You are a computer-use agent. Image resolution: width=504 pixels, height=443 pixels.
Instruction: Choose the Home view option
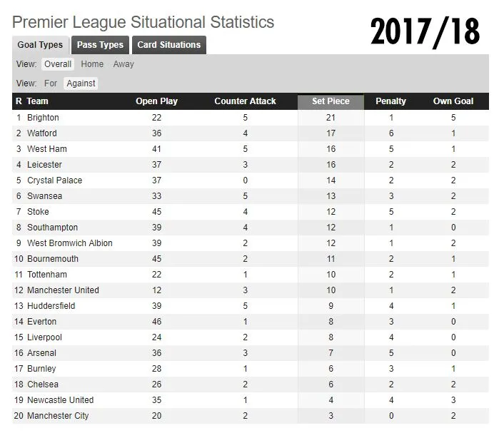92,64
